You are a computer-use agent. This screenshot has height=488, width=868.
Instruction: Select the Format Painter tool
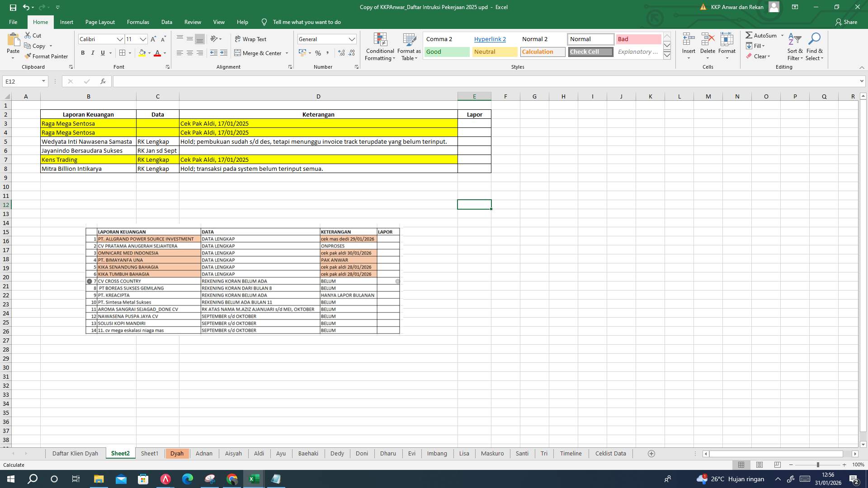click(x=47, y=56)
